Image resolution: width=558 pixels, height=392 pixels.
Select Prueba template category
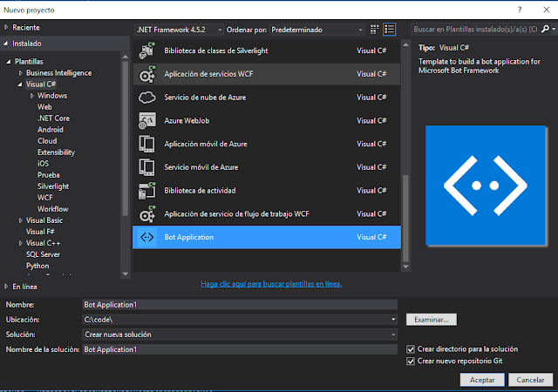pyautogui.click(x=49, y=175)
